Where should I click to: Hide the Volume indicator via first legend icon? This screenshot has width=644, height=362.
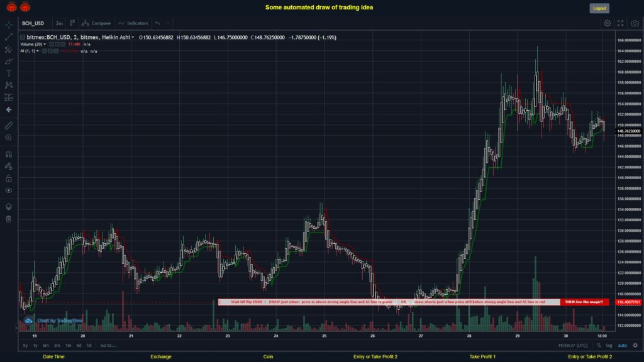coord(52,45)
